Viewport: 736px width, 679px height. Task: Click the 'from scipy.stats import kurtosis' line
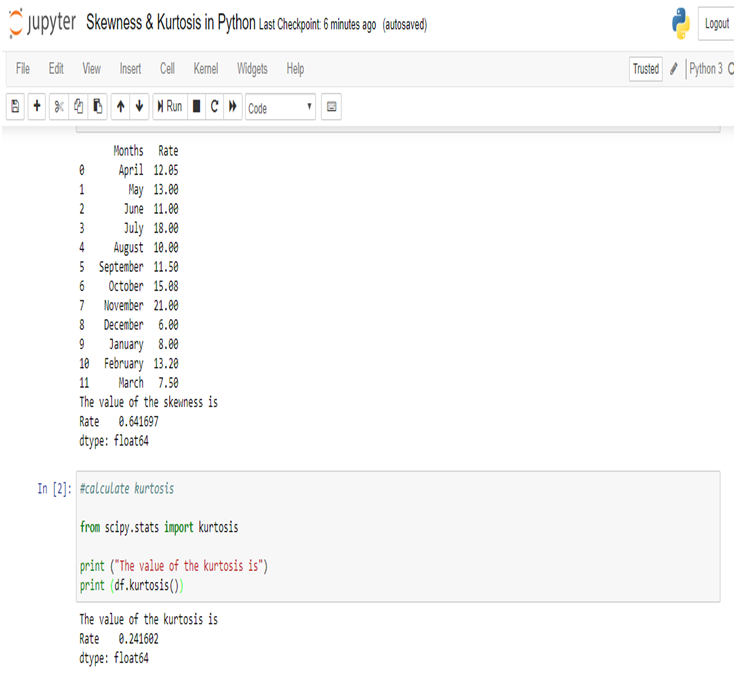pos(159,527)
